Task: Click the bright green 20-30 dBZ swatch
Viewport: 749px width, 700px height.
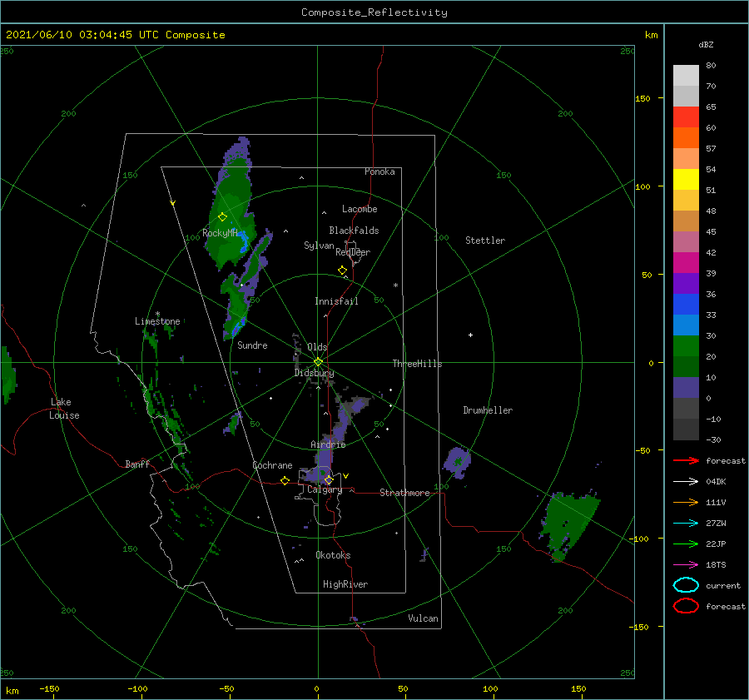Action: pyautogui.click(x=686, y=346)
